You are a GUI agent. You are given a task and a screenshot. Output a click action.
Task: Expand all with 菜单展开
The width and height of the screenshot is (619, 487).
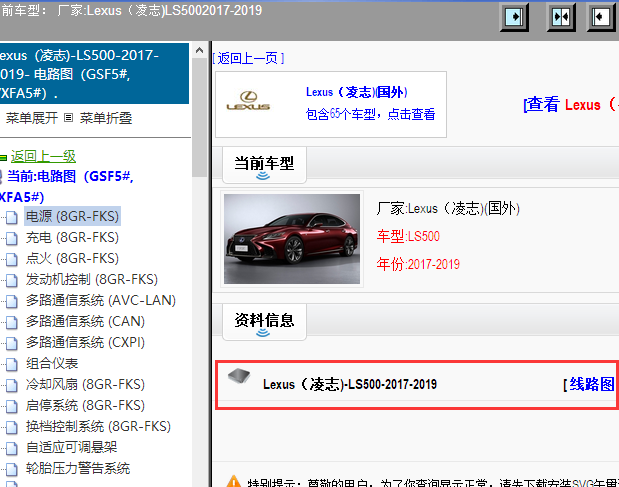[32, 118]
